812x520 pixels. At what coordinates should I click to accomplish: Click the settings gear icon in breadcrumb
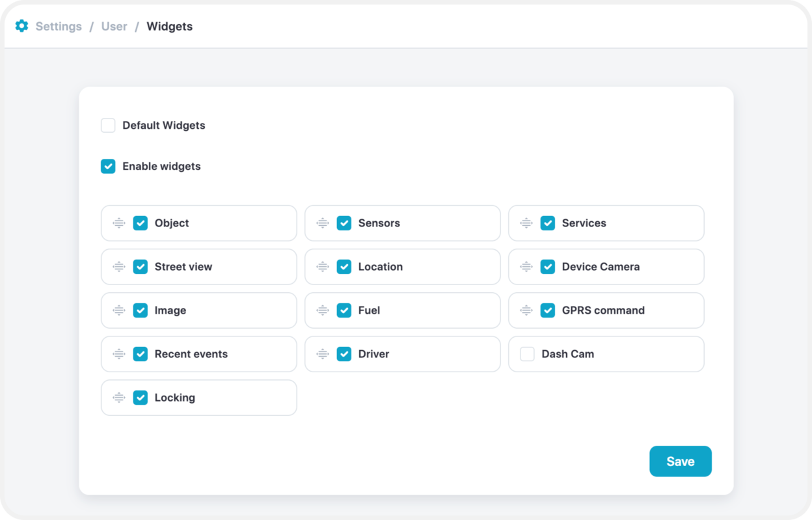coord(21,26)
